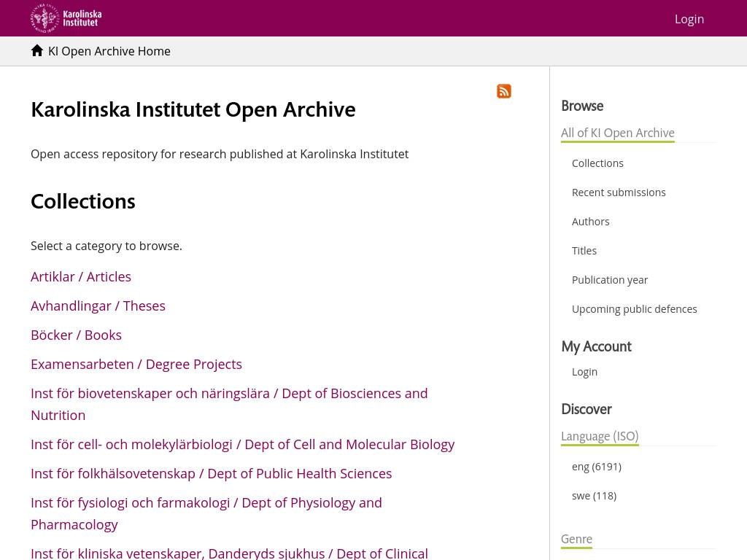Image resolution: width=747 pixels, height=560 pixels.
Task: Click the home icon in breadcrumb
Action: pyautogui.click(x=36, y=50)
